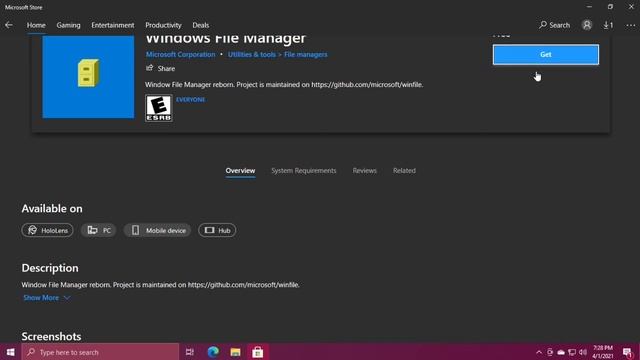Switch to the Entertainment tab
This screenshot has height=360, width=640.
tap(113, 25)
